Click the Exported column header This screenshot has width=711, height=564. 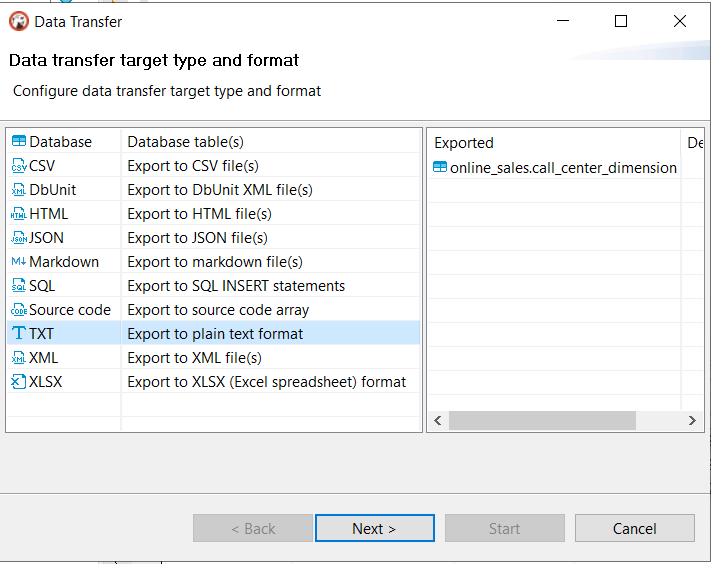tap(554, 143)
